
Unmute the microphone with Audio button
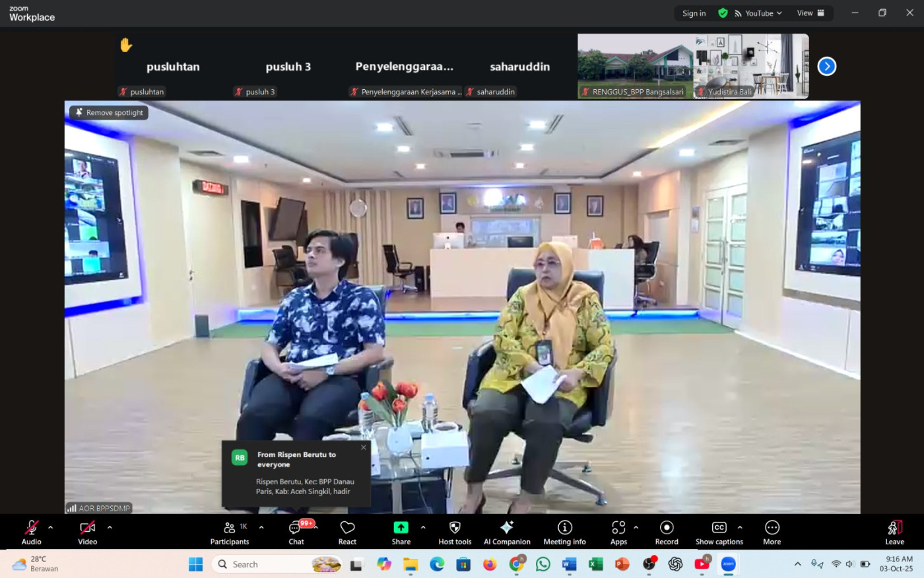(31, 532)
